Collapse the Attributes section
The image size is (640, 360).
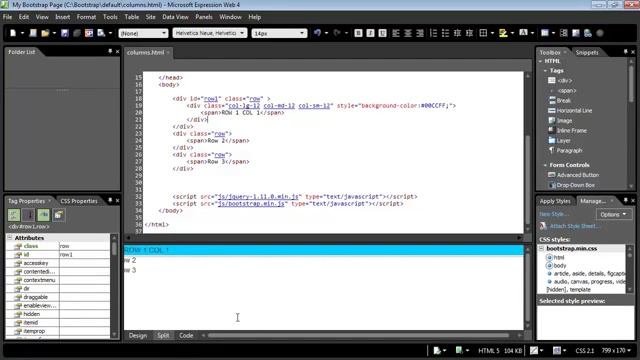pyautogui.click(x=10, y=238)
